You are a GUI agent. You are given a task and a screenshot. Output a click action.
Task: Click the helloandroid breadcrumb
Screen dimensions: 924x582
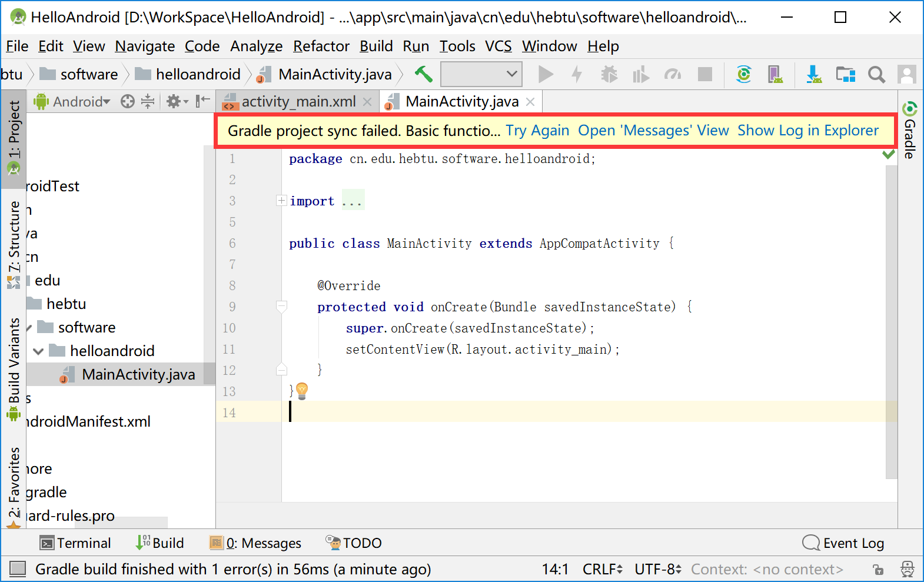pyautogui.click(x=188, y=74)
